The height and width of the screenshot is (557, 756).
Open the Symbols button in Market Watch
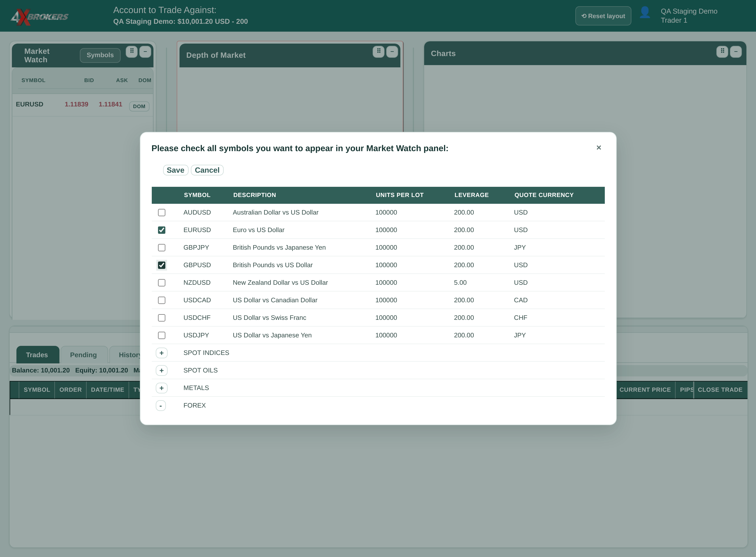(x=100, y=55)
